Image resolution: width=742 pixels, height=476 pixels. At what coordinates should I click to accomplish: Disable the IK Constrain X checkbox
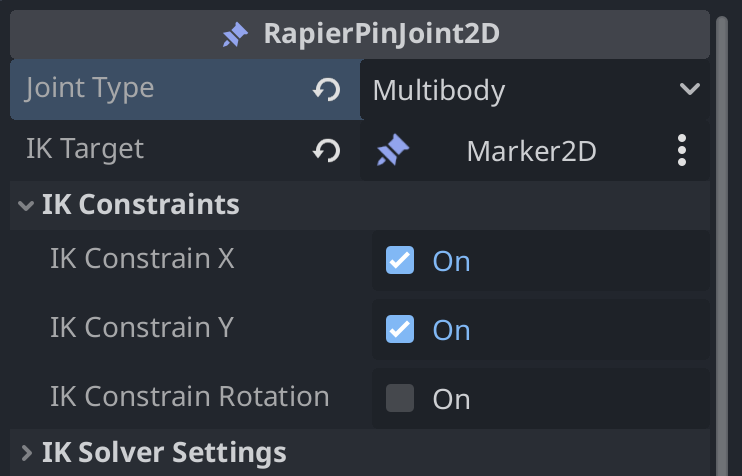400,260
